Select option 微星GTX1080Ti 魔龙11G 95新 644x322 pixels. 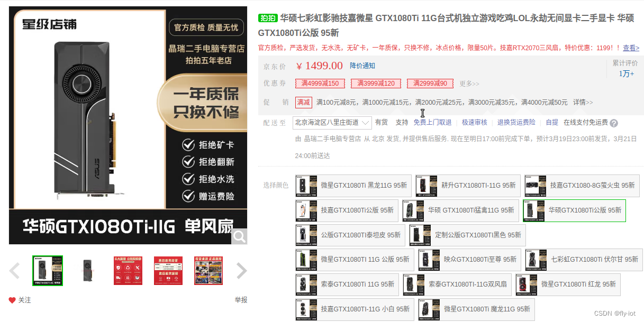click(x=476, y=309)
